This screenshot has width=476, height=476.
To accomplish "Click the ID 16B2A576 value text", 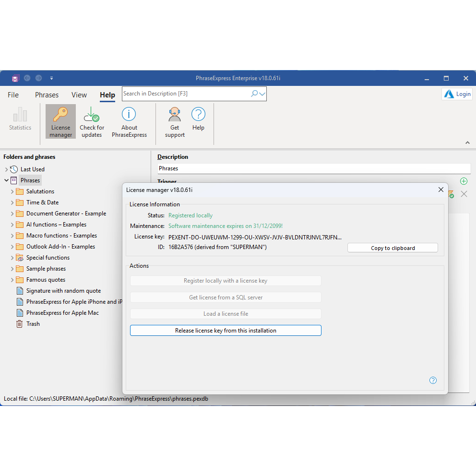I will (x=217, y=247).
